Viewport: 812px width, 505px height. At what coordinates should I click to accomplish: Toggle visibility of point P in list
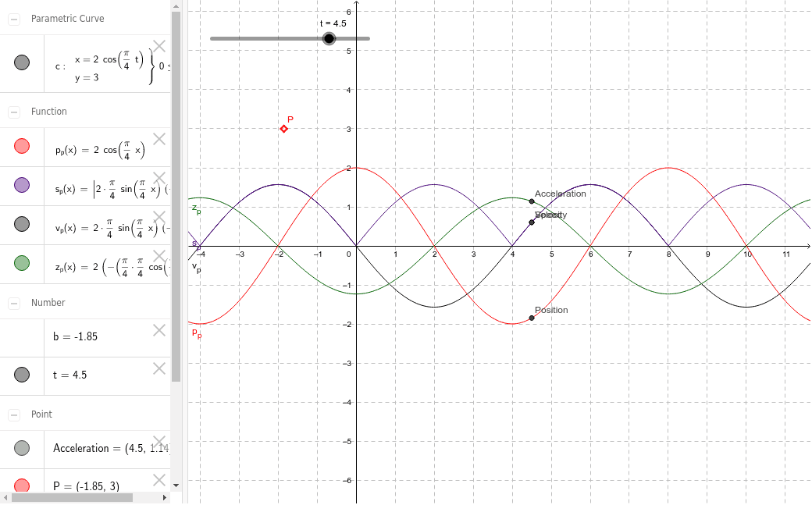pyautogui.click(x=22, y=485)
